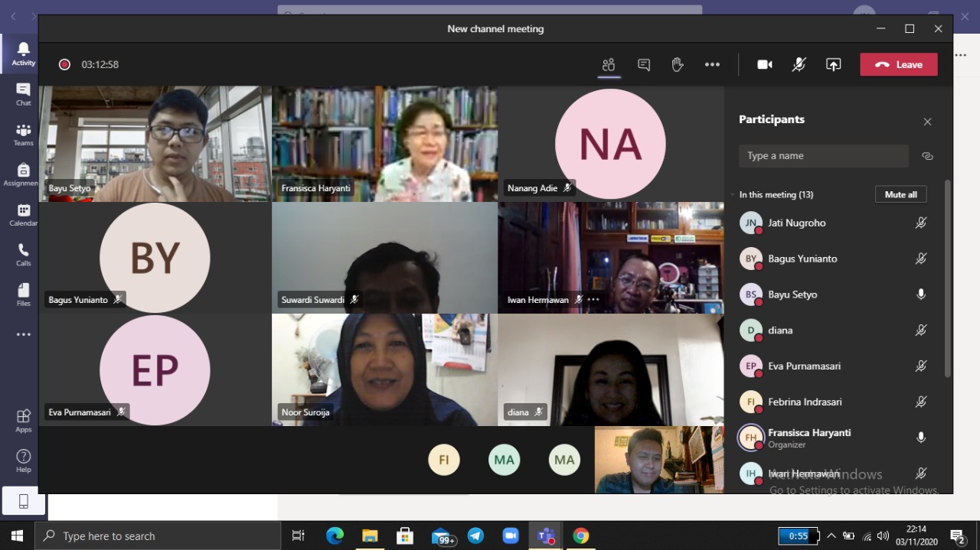
Task: Switch to the Chat tab in sidebar
Action: (23, 94)
